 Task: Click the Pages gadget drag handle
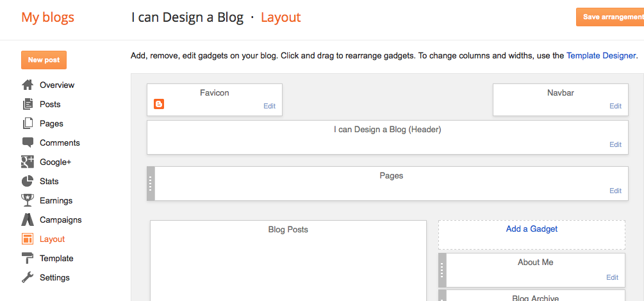pos(151,184)
